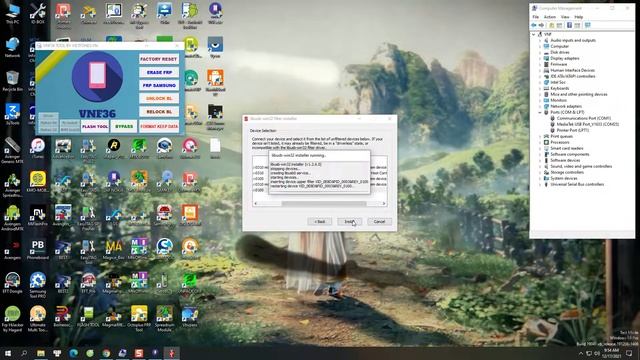The width and height of the screenshot is (640, 360).
Task: Launch Samsung Tool PRO shortcut
Action: pos(38,285)
